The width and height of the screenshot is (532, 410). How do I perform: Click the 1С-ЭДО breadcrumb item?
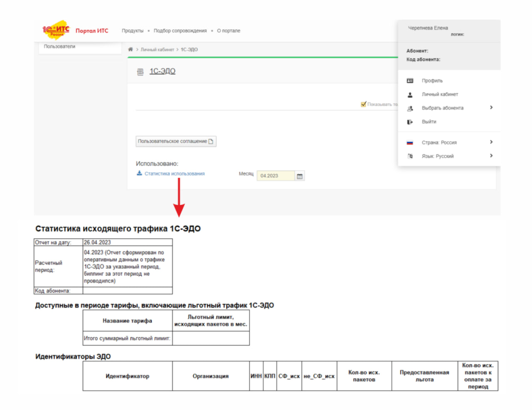point(189,49)
